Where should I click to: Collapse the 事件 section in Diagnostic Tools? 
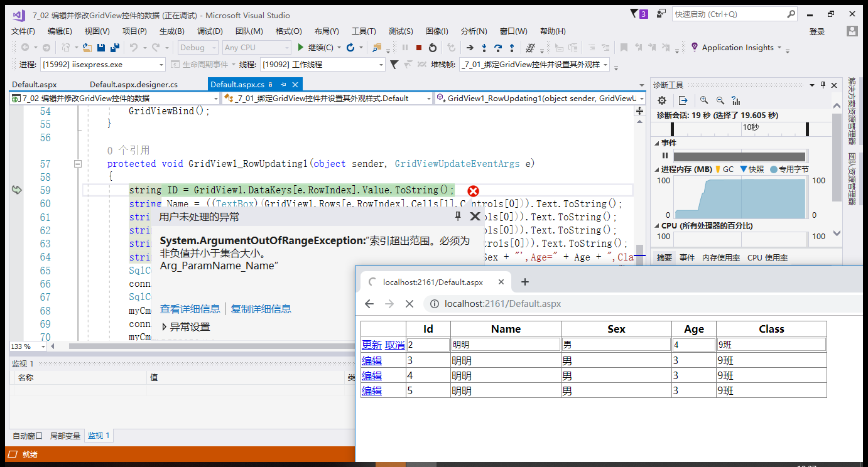tap(656, 143)
